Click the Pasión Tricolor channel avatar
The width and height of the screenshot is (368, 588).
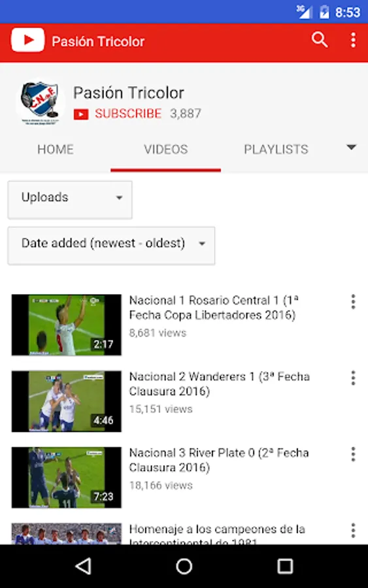[40, 102]
